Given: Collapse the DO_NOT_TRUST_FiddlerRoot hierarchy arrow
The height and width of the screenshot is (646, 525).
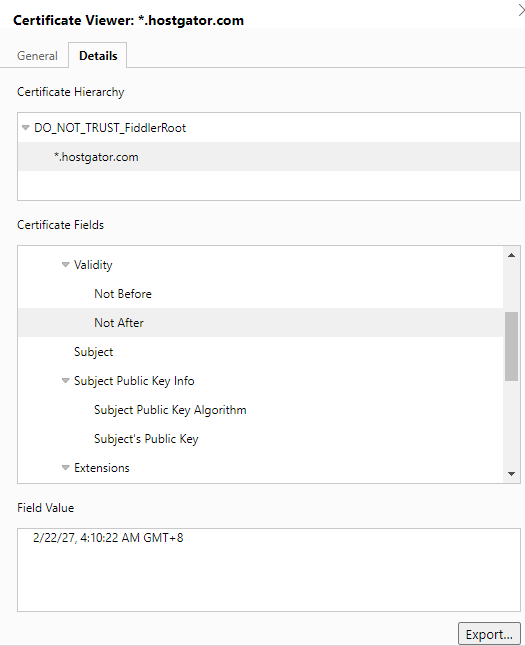Looking at the screenshot, I should click(x=26, y=128).
